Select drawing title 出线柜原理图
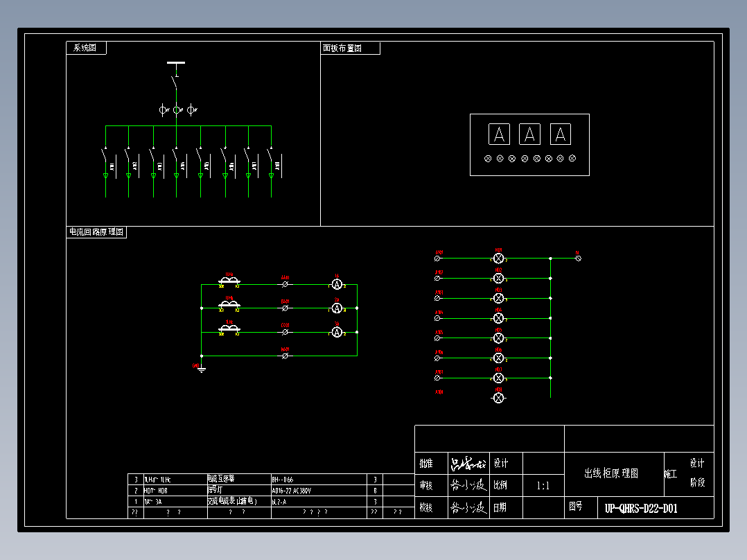Image resolution: width=747 pixels, height=560 pixels. click(611, 473)
